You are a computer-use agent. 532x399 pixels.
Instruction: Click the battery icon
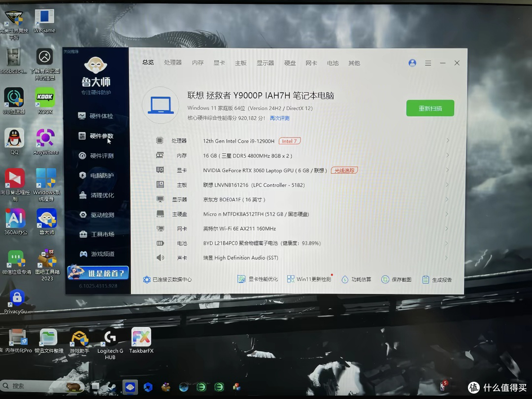160,243
